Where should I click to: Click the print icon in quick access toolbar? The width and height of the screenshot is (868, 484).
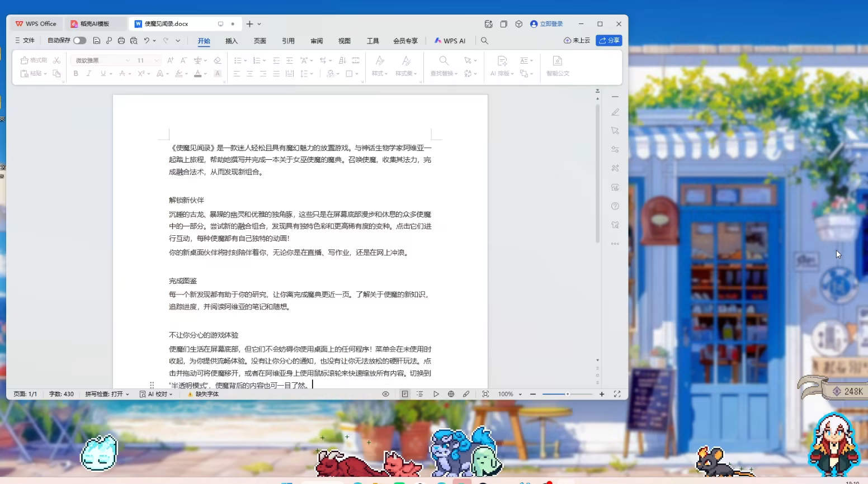pyautogui.click(x=121, y=41)
